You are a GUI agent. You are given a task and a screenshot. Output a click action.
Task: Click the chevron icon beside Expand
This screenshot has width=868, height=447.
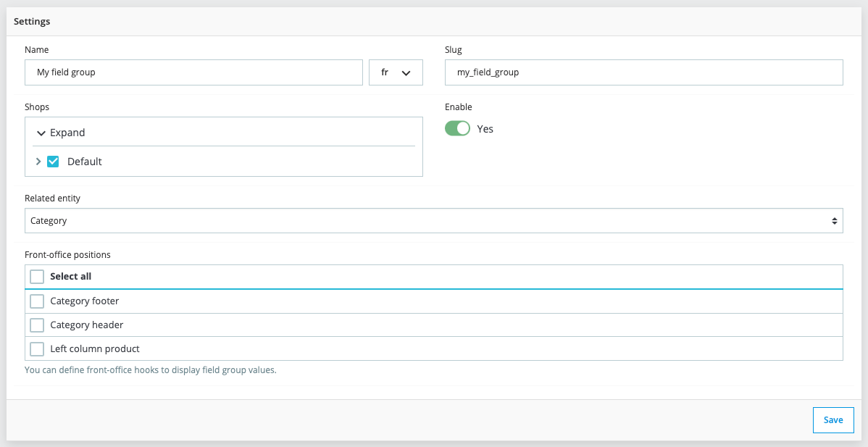[x=41, y=133]
